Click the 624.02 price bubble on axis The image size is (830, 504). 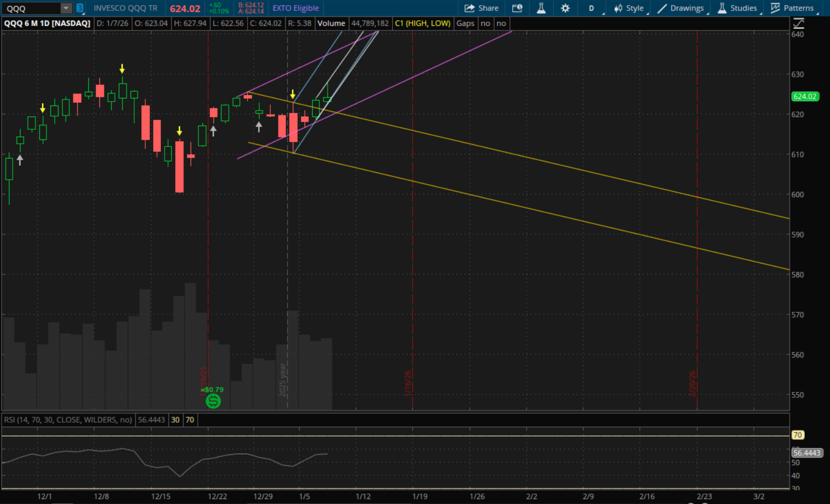click(x=805, y=96)
